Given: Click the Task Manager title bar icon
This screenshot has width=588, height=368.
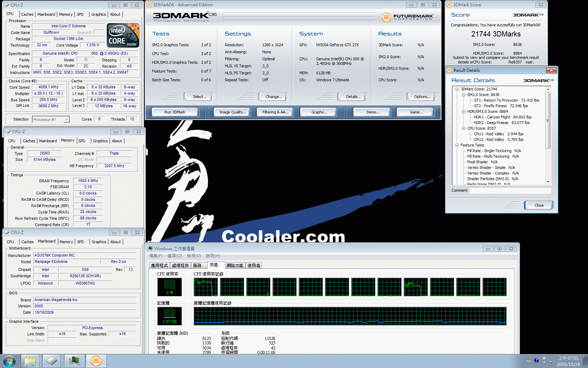Looking at the screenshot, I should click(150, 249).
